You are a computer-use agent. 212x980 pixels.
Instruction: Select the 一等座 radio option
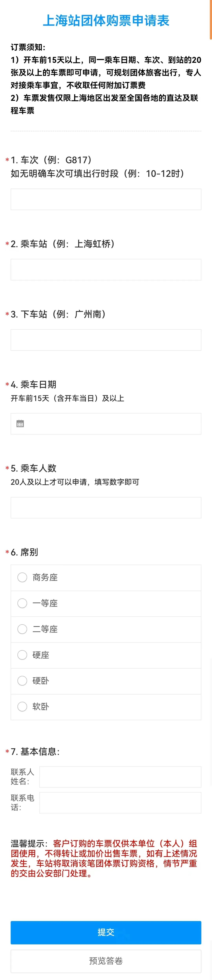[x=23, y=603]
